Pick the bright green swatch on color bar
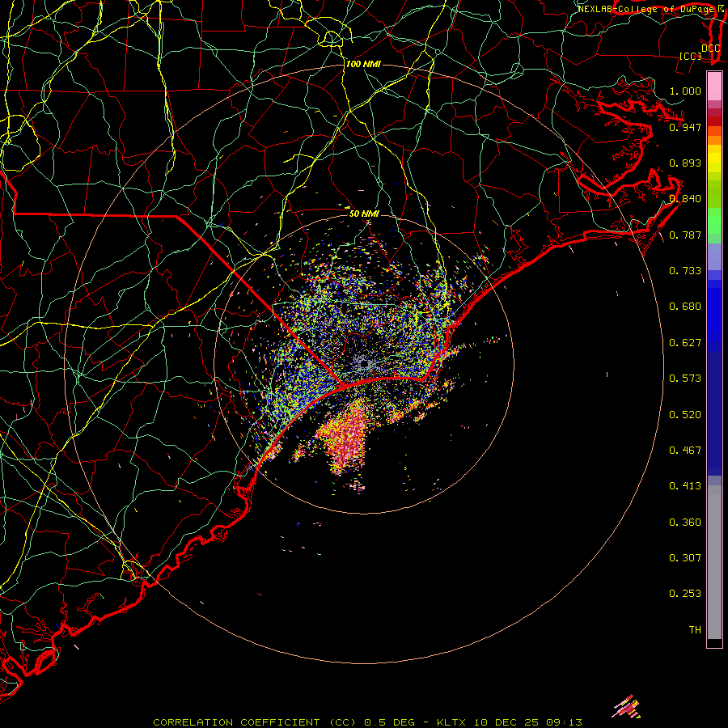Viewport: 728px width, 728px height. point(714,221)
